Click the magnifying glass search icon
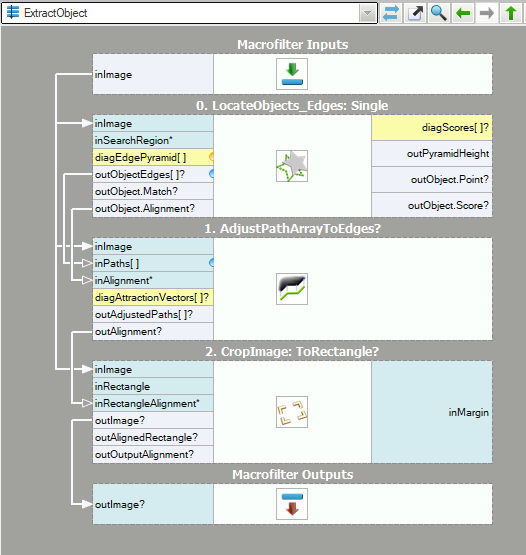Viewport: 526px width, 555px height. (439, 13)
